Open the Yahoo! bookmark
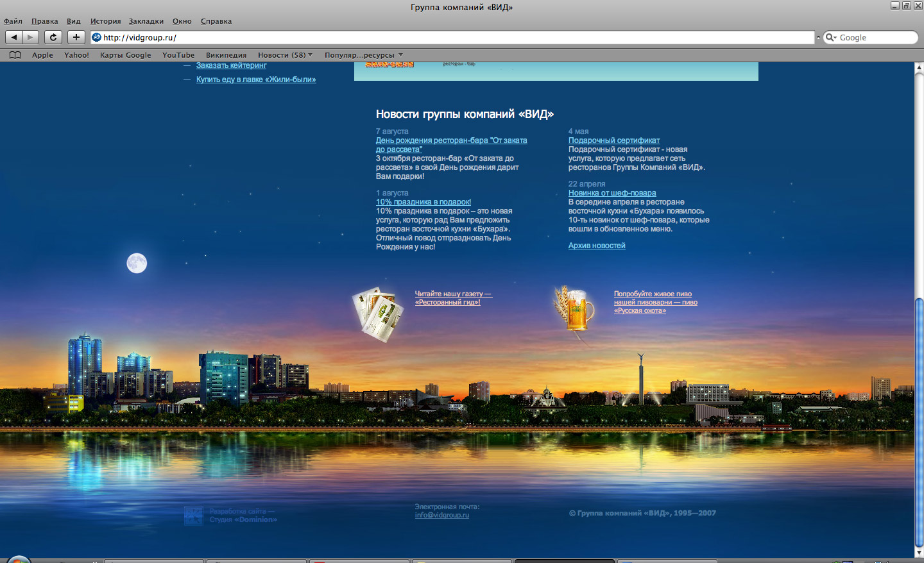924x563 pixels. pos(76,55)
